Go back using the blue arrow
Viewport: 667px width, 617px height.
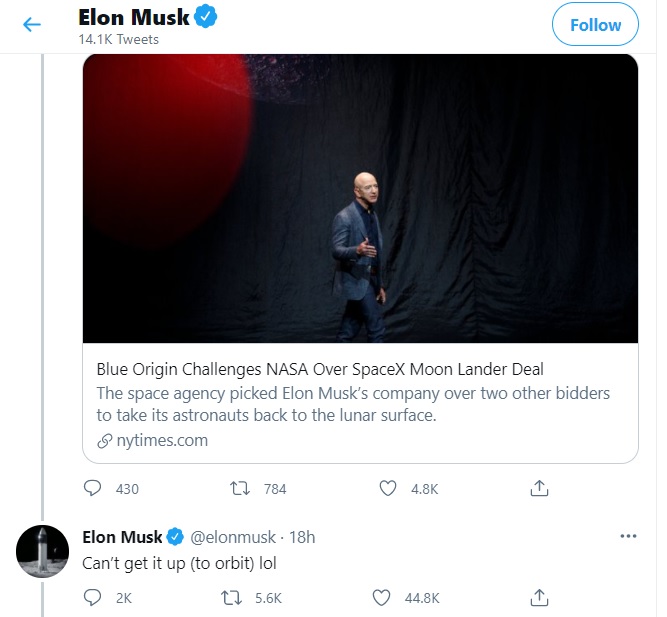point(32,24)
